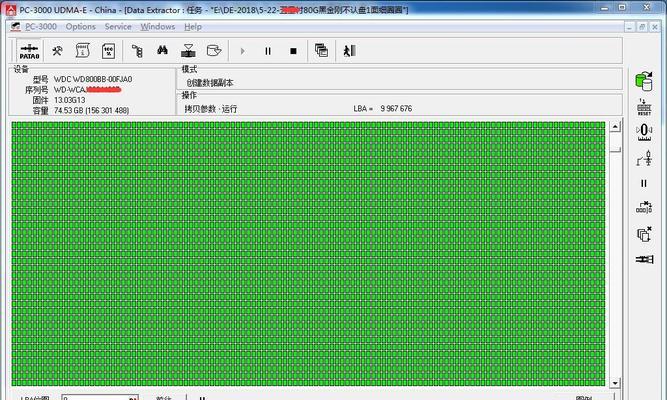The width and height of the screenshot is (667, 400).
Task: Click the model text WDC WD800BB-00FJA0
Action: [93, 79]
